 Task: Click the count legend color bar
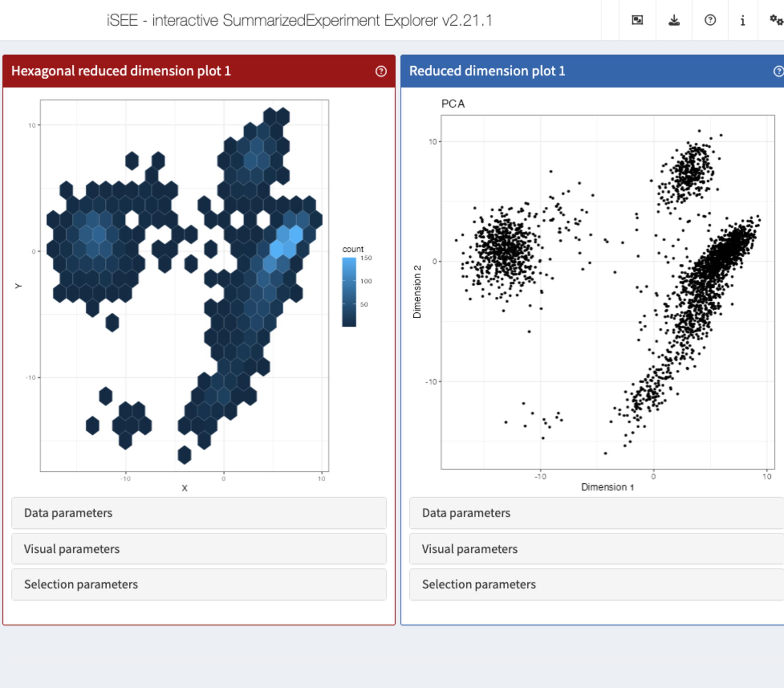point(349,292)
